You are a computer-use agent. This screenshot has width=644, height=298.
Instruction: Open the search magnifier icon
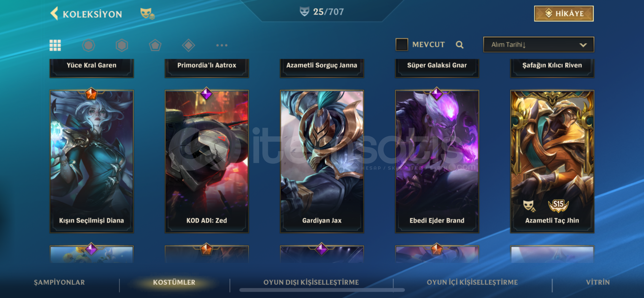[x=459, y=45]
